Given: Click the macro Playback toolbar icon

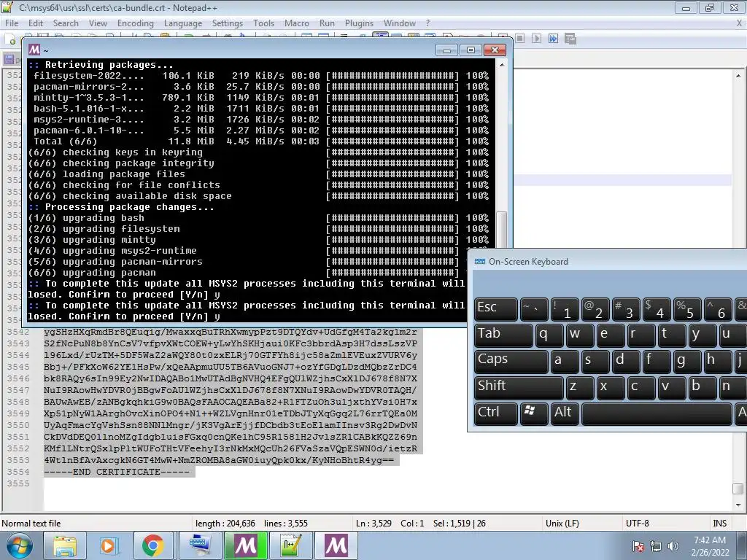Looking at the screenshot, I should point(536,39).
